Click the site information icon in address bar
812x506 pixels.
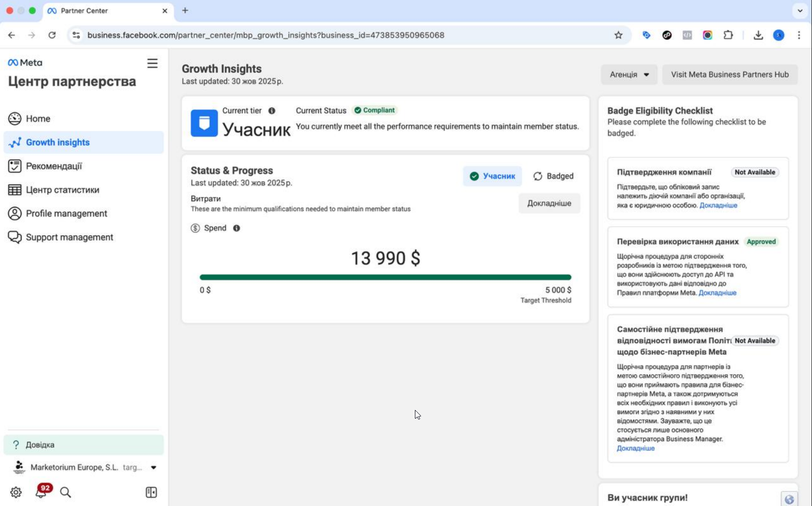coord(76,35)
